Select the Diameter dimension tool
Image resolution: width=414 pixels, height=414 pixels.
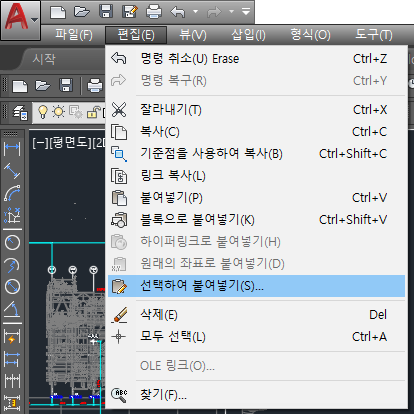point(12,287)
